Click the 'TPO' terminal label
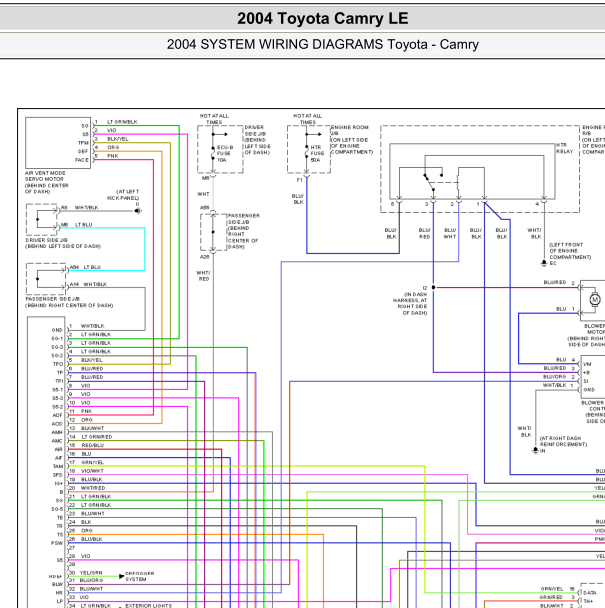 tap(58, 364)
